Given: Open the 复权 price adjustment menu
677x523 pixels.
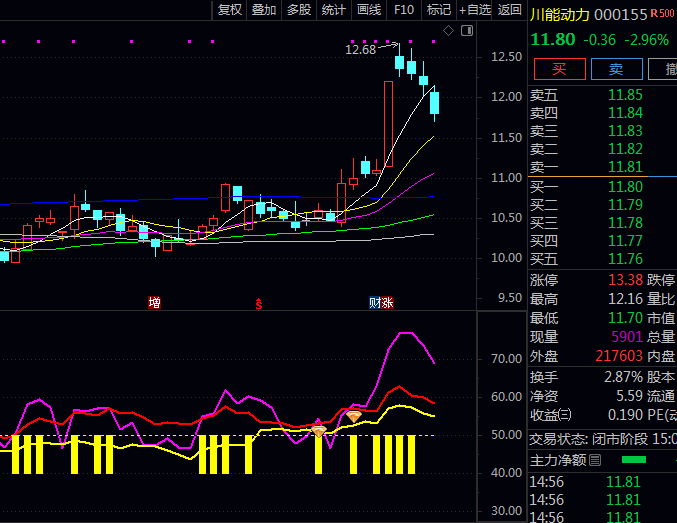Looking at the screenshot, I should (230, 10).
